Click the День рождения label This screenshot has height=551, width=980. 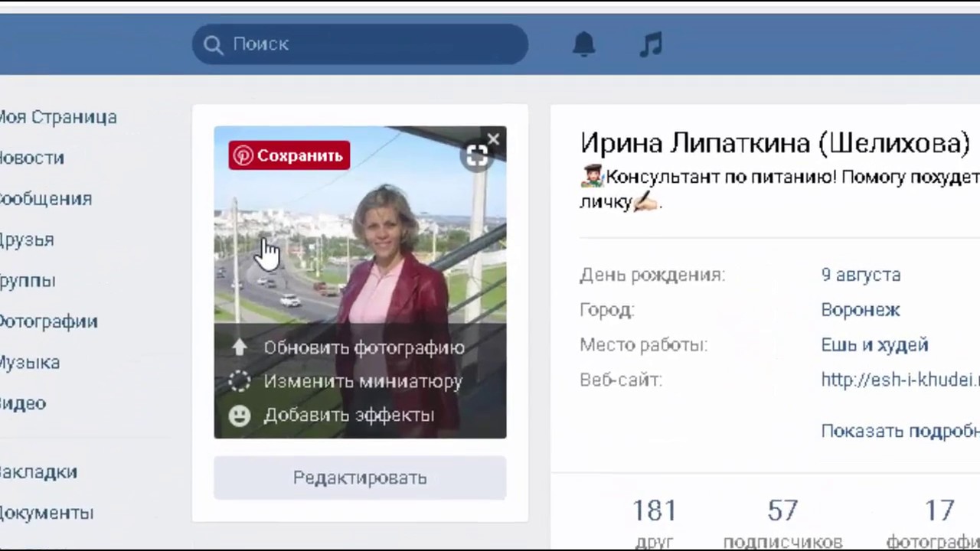(x=652, y=275)
